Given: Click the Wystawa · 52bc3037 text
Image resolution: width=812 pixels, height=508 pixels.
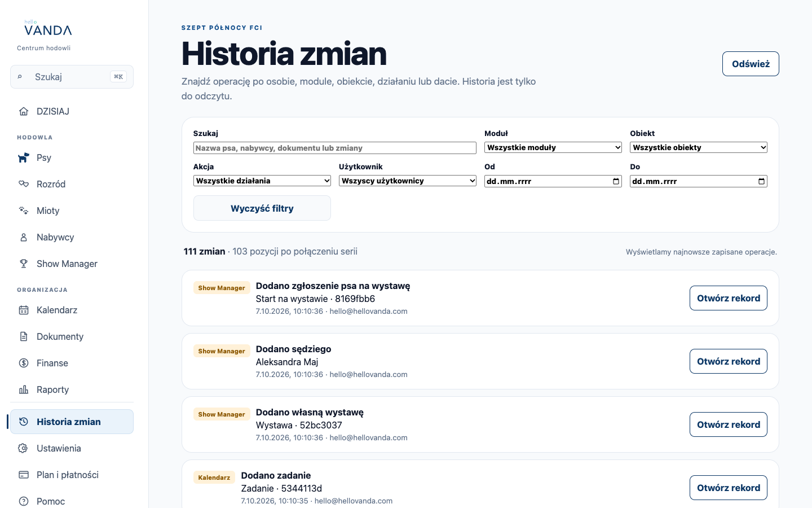Looking at the screenshot, I should tap(299, 425).
